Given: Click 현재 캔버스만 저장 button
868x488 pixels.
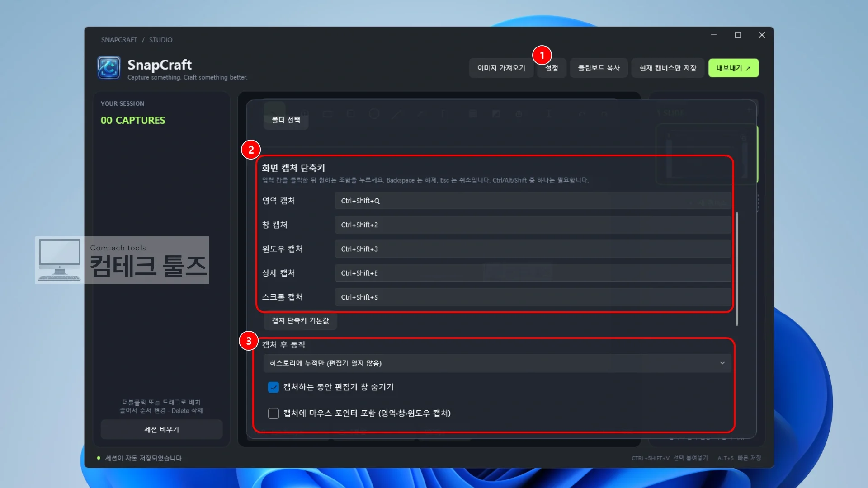Looking at the screenshot, I should (668, 68).
